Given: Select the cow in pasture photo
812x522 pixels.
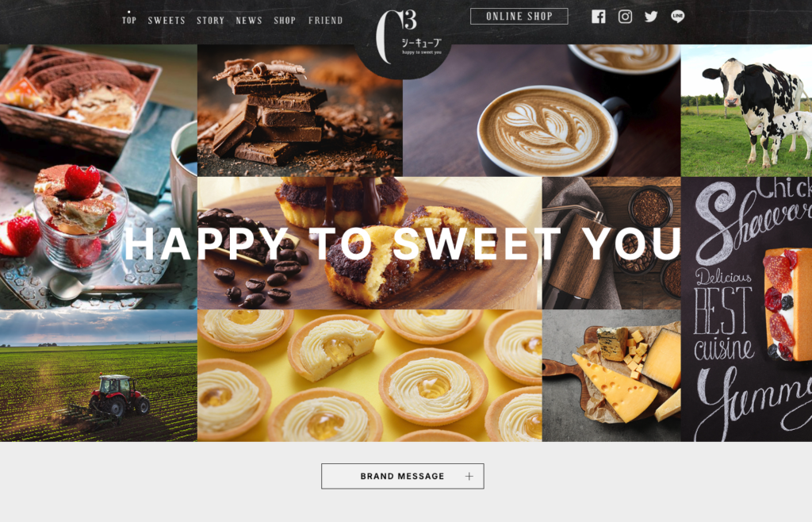Looking at the screenshot, I should pos(746,110).
